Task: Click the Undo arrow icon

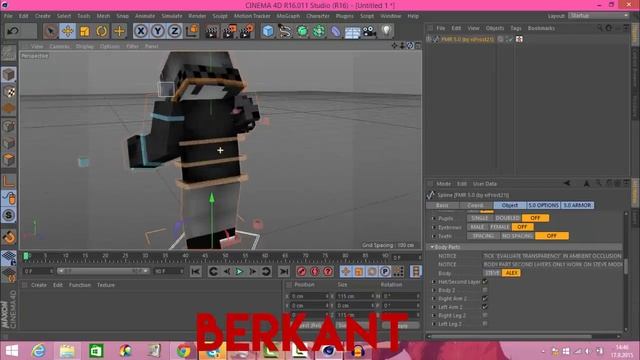Action: coord(13,31)
